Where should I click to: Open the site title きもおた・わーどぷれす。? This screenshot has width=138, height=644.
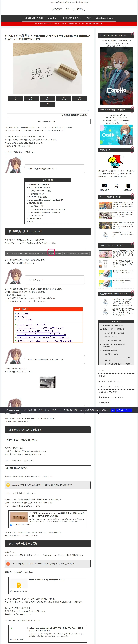(69, 9)
